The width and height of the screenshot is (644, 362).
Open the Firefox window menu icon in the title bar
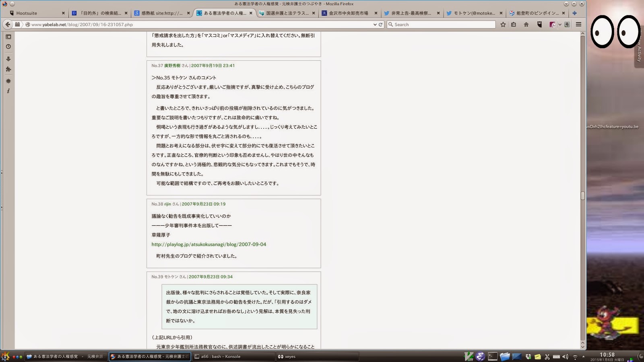pyautogui.click(x=5, y=4)
